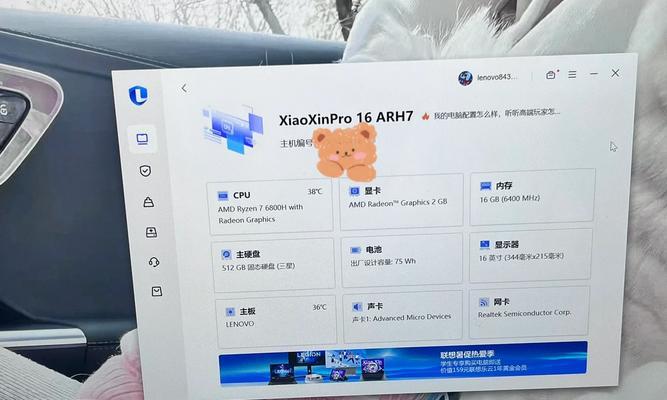667x400 pixels.
Task: Open the 声卡 sound card panel
Action: pos(402,316)
